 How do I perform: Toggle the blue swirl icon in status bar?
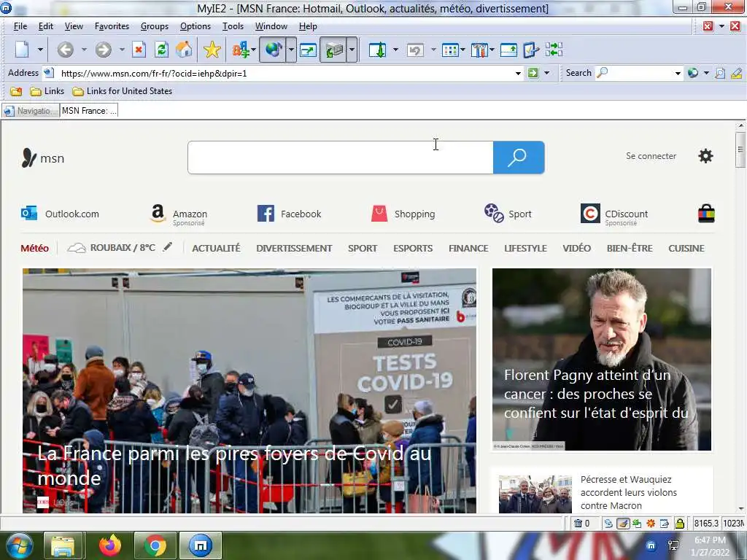tap(608, 524)
